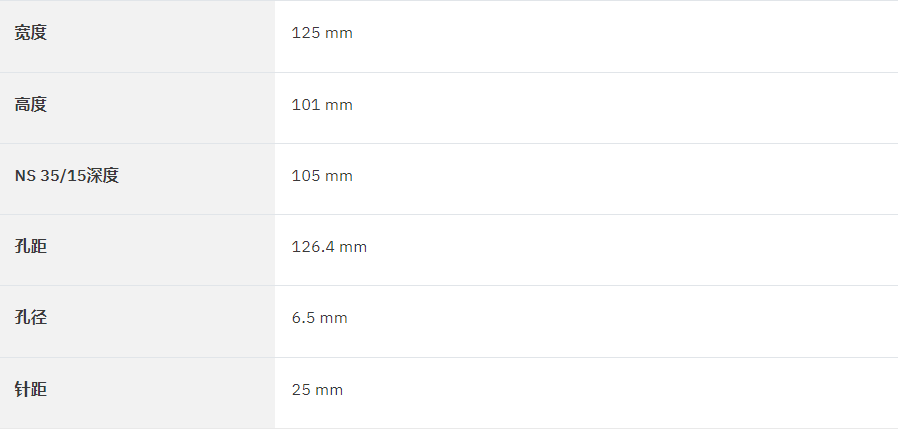
Task: Click the empty area in the 高度 row
Action: coord(624,108)
